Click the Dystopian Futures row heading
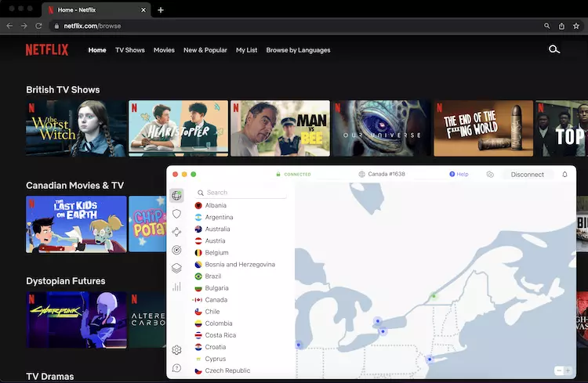 tap(66, 281)
